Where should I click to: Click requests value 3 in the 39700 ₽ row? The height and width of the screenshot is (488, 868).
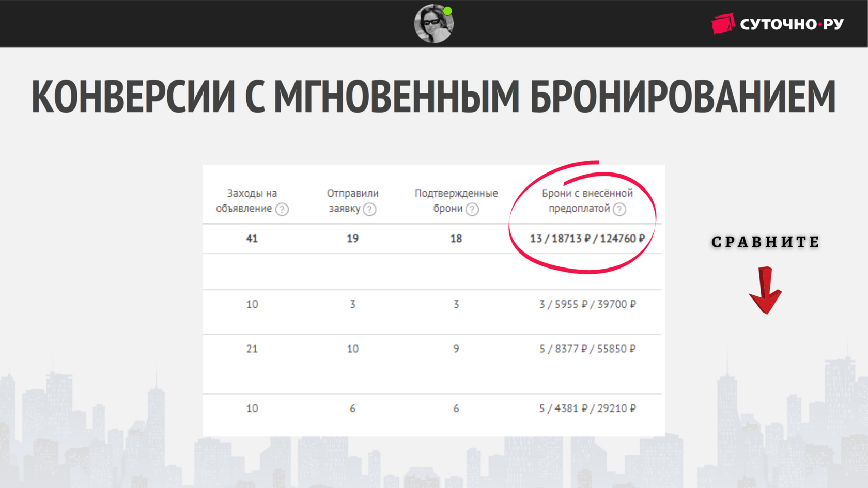353,304
